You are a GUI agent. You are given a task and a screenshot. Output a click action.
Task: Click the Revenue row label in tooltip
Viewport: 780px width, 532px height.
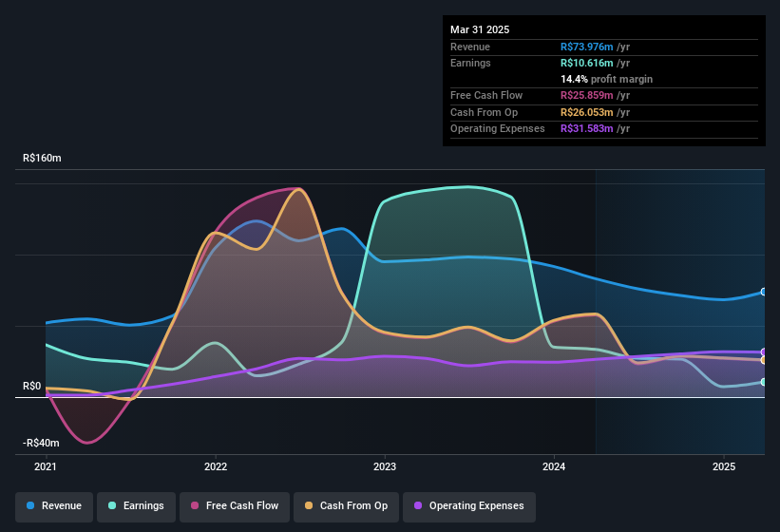(470, 47)
